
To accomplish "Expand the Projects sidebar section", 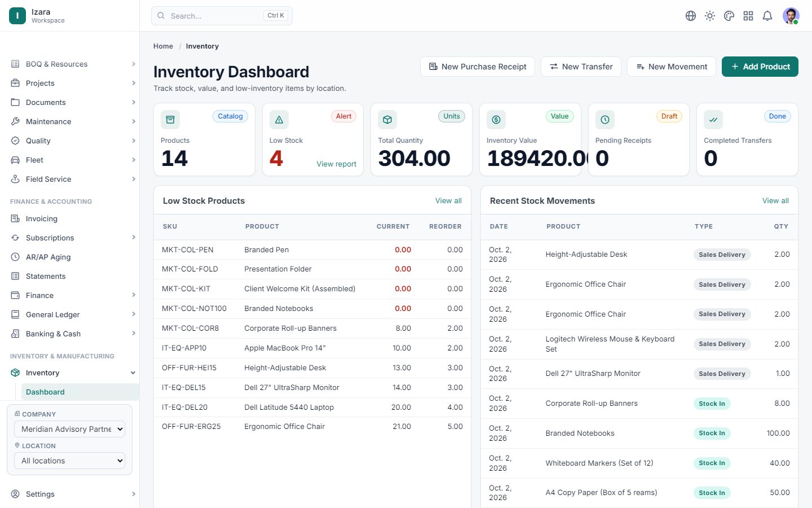I will click(73, 83).
